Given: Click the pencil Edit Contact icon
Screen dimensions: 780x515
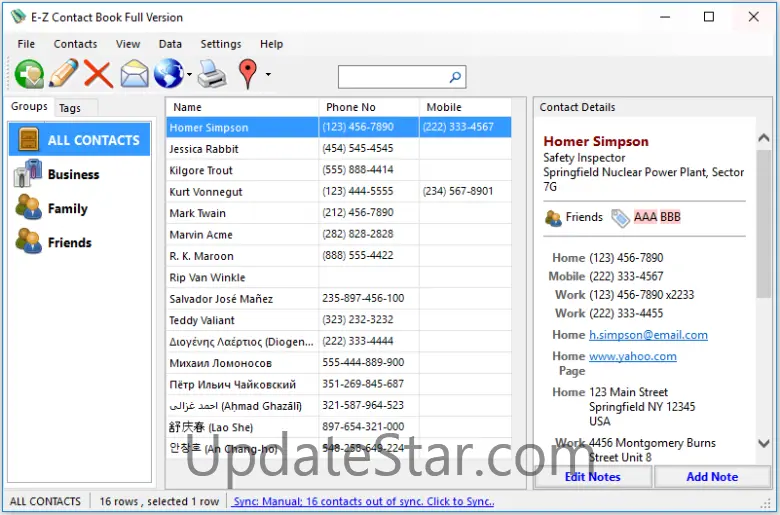Looking at the screenshot, I should (63, 74).
